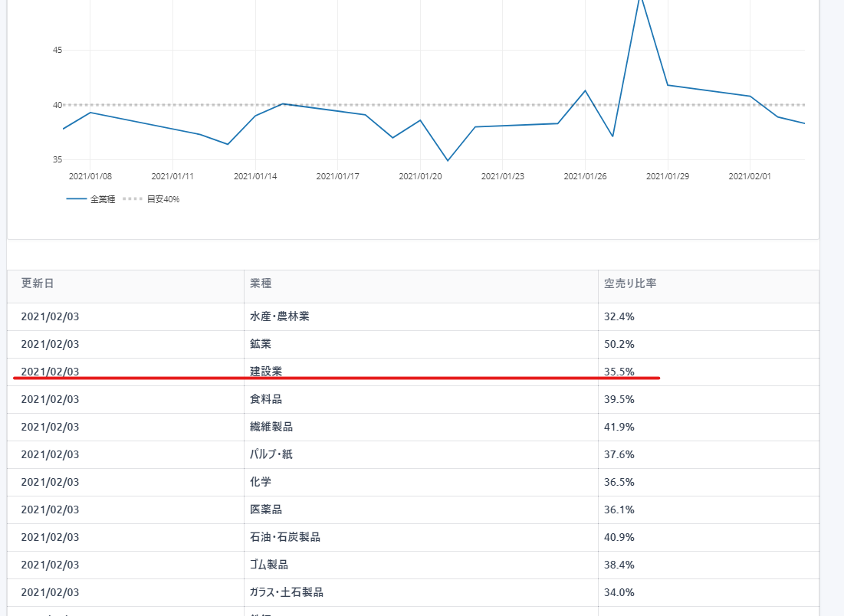Click the 2021/01/29 x-axis date label
Viewport: 844px width, 616px height.
[668, 176]
